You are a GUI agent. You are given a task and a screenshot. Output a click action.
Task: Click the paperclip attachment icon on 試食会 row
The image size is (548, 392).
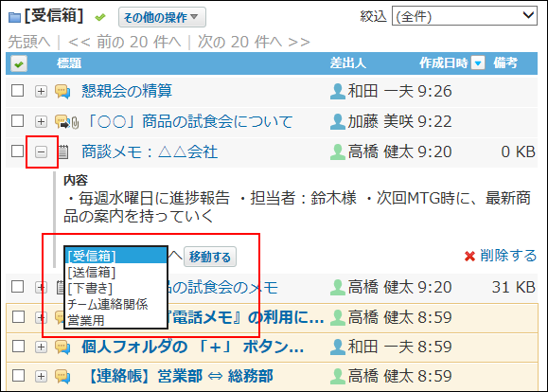(x=75, y=122)
